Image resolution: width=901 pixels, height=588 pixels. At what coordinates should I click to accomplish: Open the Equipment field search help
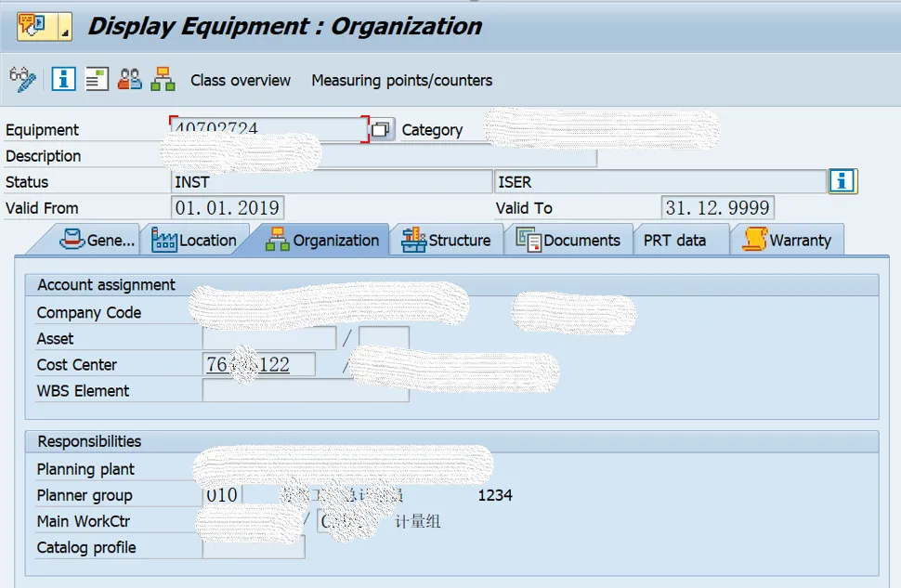(x=381, y=129)
